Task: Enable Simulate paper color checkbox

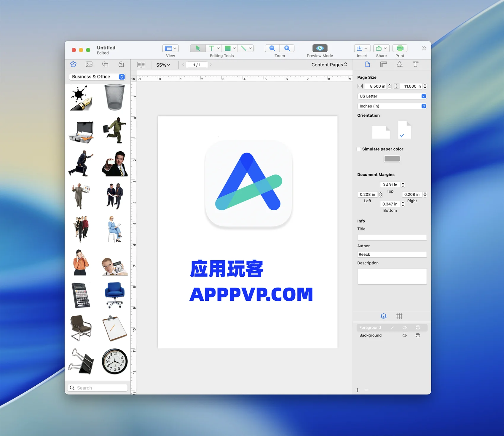Action: coord(359,149)
